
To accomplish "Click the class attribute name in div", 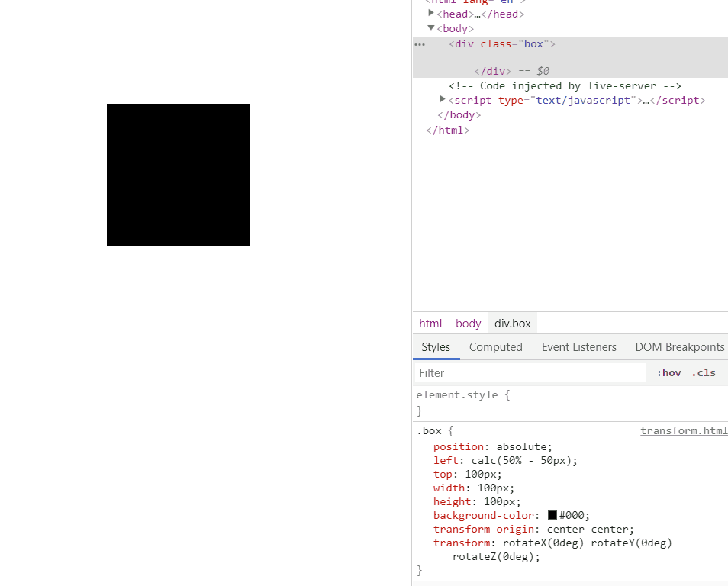I will 495,43.
